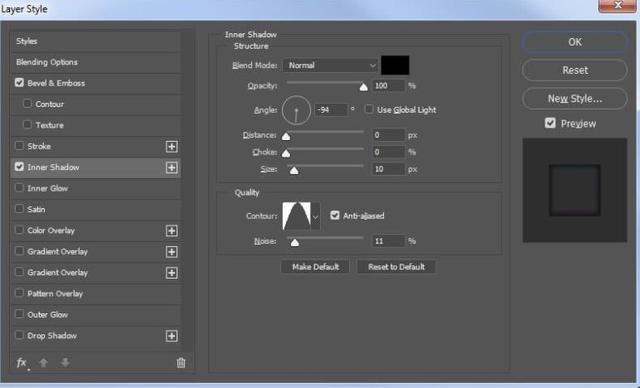This screenshot has height=388, width=640.
Task: Click the angle dial control
Action: pyautogui.click(x=296, y=110)
